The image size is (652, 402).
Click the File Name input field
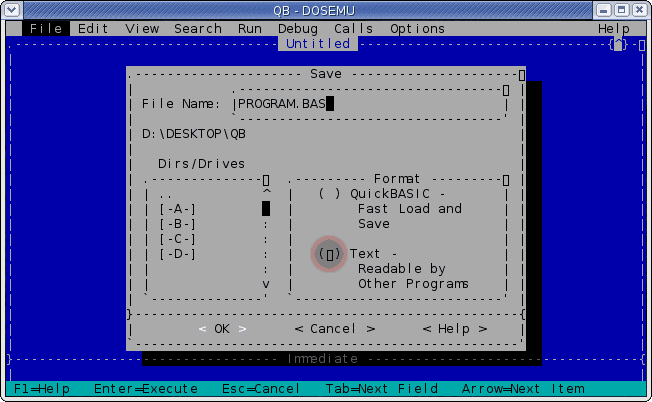coord(370,103)
